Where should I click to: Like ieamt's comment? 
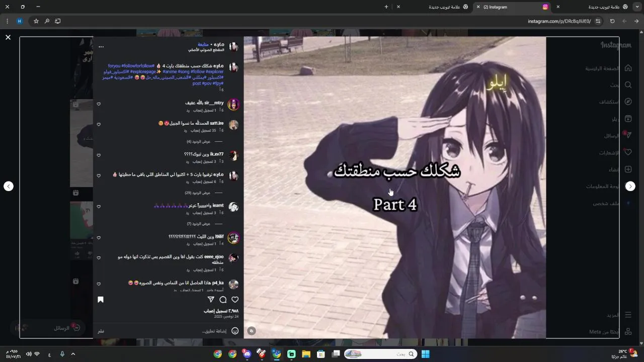(99, 207)
